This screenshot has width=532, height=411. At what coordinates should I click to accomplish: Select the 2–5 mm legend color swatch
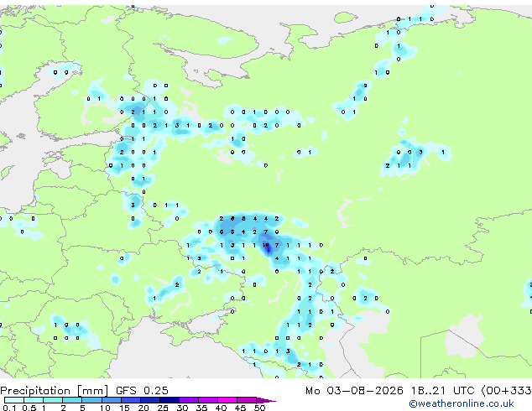(72, 400)
